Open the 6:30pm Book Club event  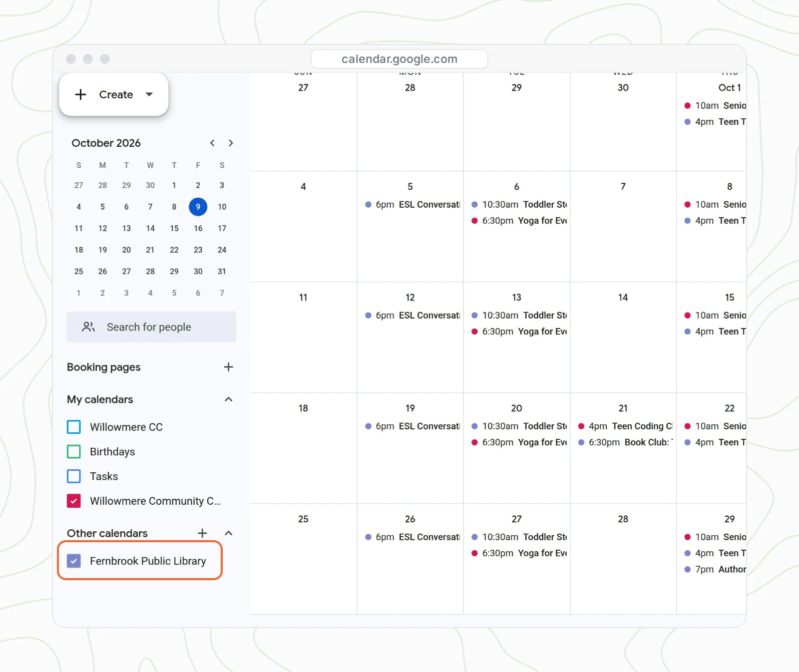click(625, 442)
